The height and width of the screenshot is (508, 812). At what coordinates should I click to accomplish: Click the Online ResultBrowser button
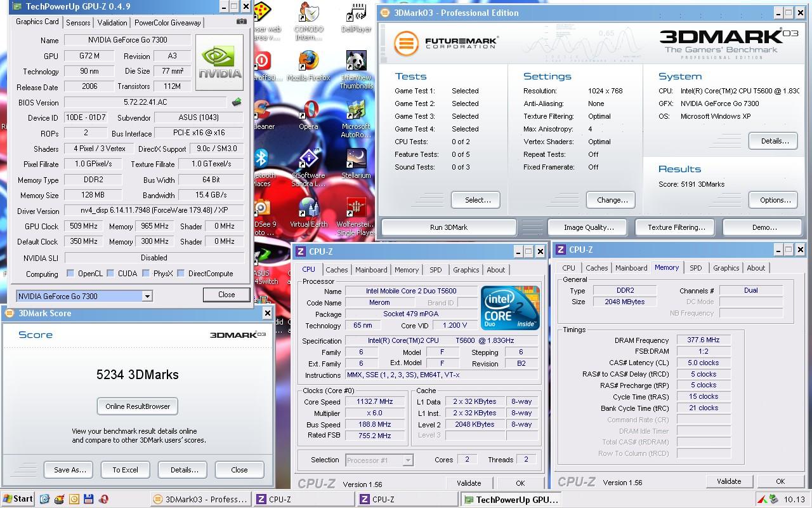138,406
